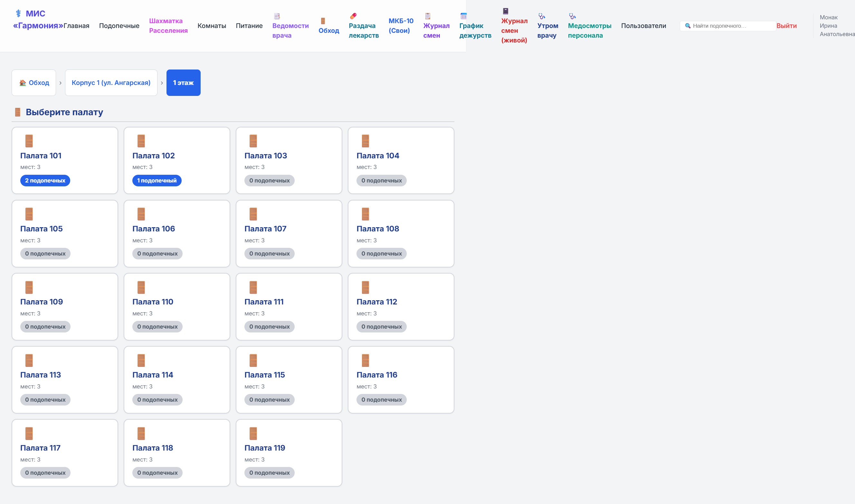Open the Палата 115 title
The height and width of the screenshot is (504, 855).
tap(264, 375)
